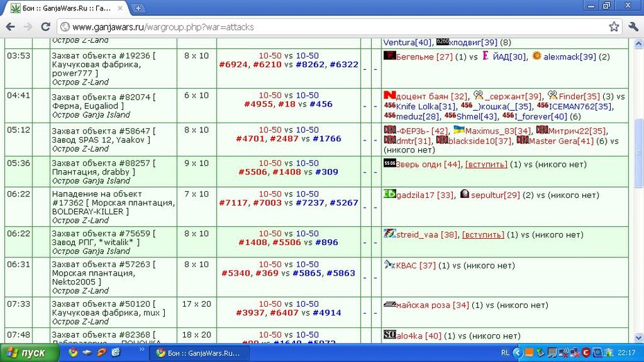Open syndicate #6924 link
This screenshot has width=644, height=362.
233,64
